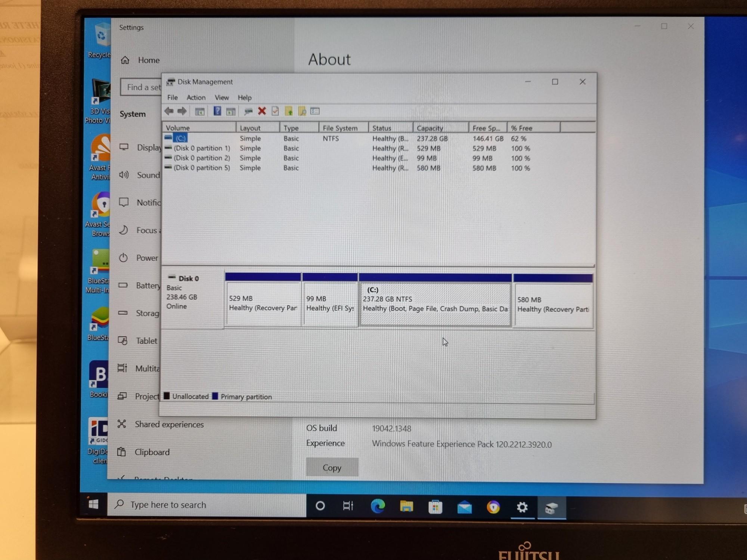Toggle the Show/Hide Console Tree toolbar icon
The image size is (747, 560).
click(200, 111)
